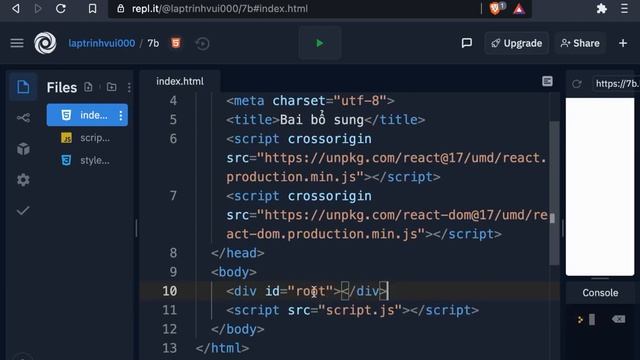This screenshot has width=640, height=360.
Task: Go back with the browser back arrow
Action: point(16,9)
